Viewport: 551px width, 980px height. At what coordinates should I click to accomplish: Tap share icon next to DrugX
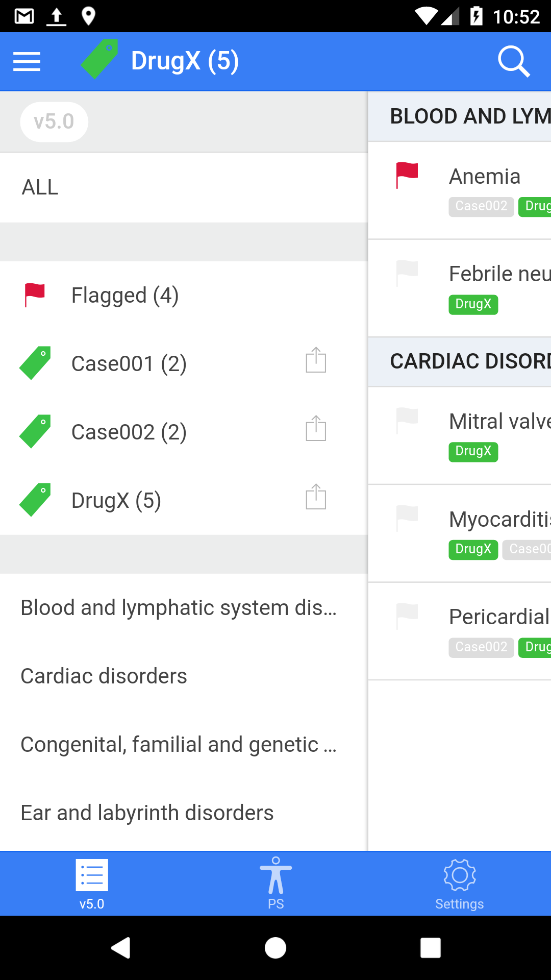pyautogui.click(x=316, y=497)
